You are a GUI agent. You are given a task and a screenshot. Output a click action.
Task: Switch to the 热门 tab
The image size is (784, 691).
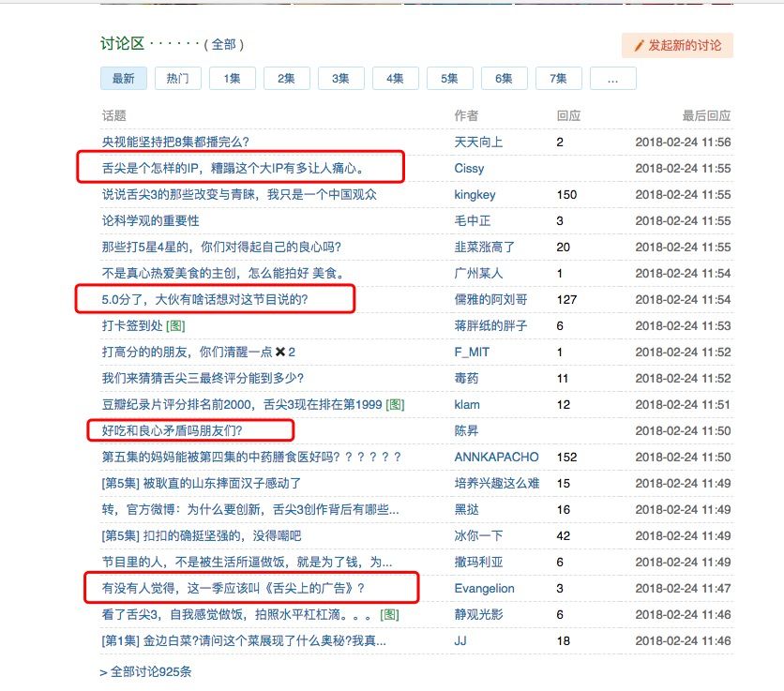coord(178,79)
